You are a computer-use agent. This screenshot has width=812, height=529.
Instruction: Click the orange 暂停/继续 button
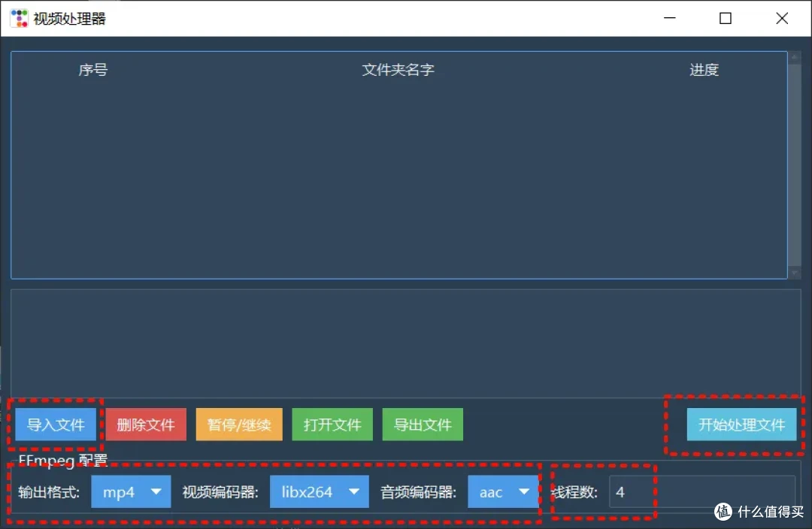(239, 425)
